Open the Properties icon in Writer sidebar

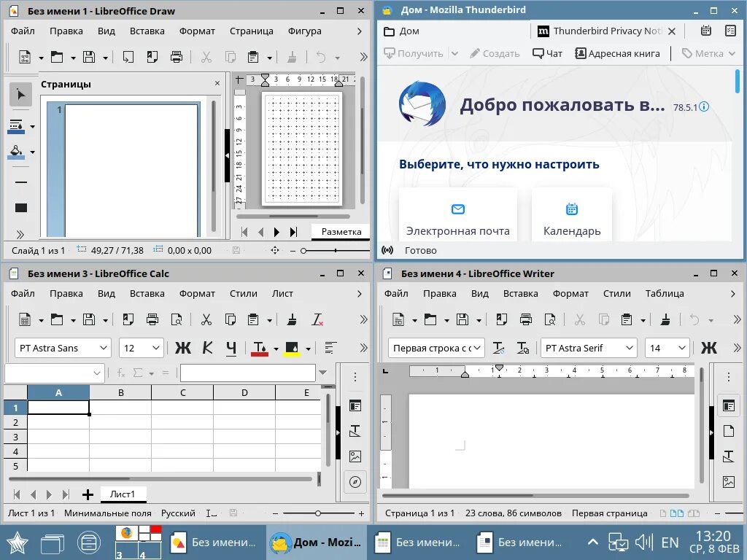[729, 405]
